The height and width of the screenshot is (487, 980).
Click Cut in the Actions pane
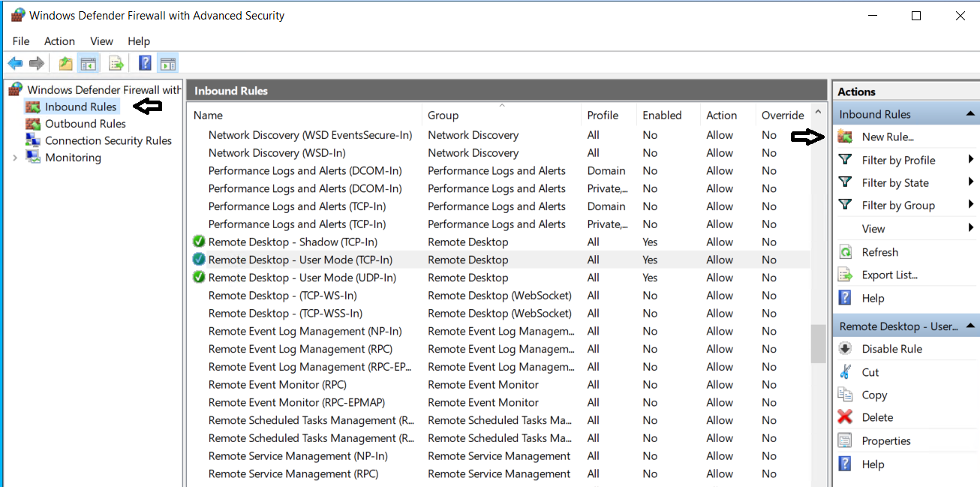[870, 372]
